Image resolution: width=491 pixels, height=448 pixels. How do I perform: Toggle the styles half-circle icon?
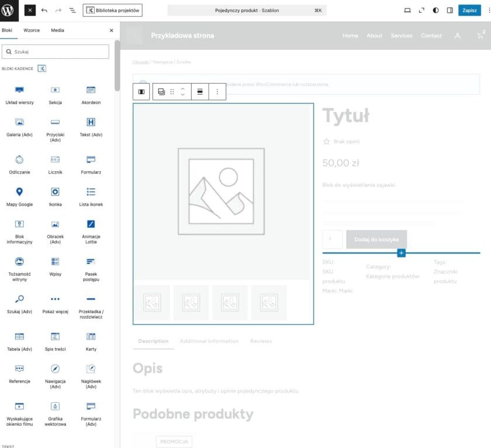coord(435,11)
